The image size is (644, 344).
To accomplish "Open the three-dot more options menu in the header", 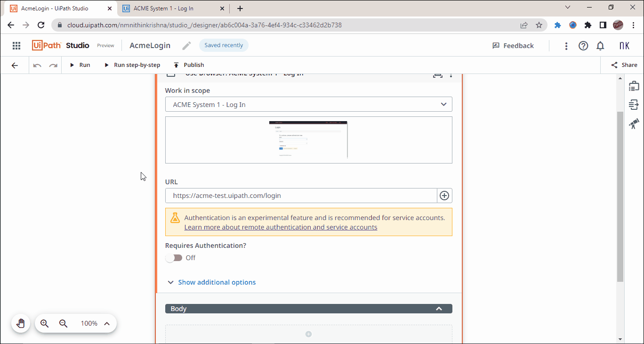I will point(566,46).
